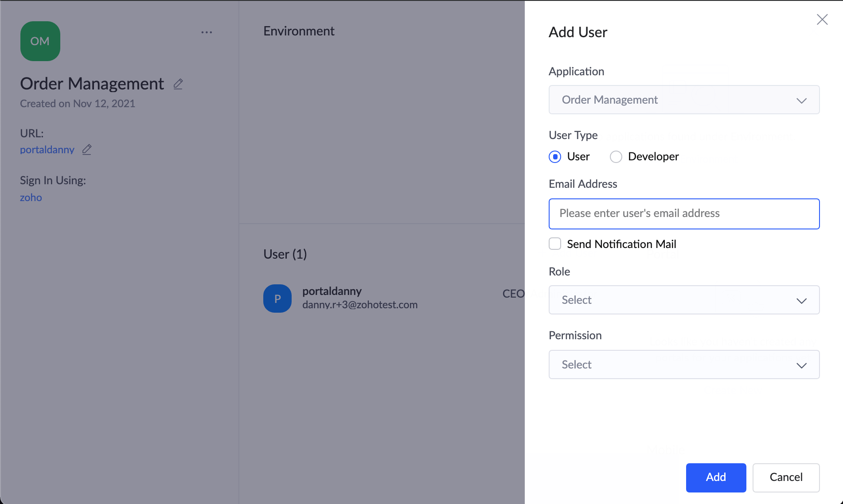Click the danny.r+3@zohotest.com email text
The height and width of the screenshot is (504, 843).
click(360, 305)
